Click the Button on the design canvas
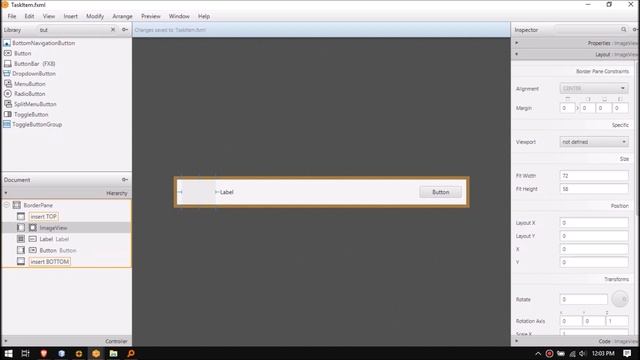The height and width of the screenshot is (360, 640). (440, 192)
